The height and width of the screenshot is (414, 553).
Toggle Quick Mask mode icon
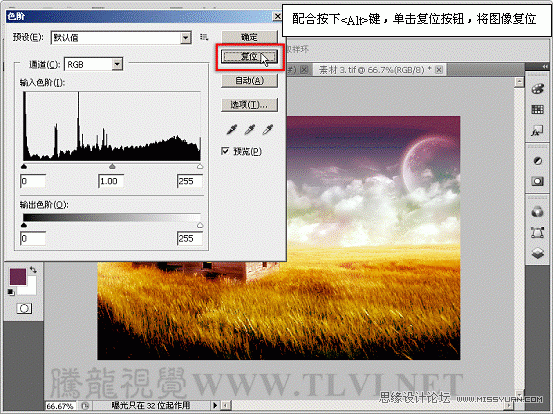[x=24, y=309]
